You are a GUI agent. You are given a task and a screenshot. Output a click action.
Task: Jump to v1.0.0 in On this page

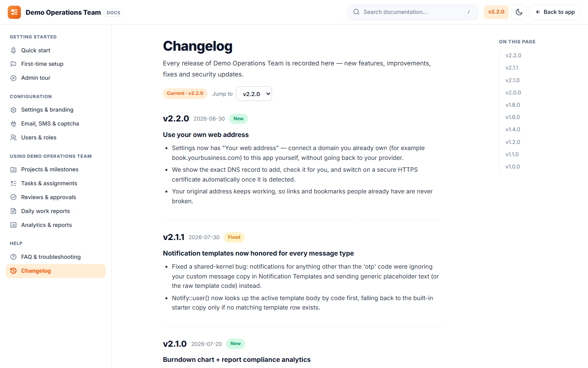coord(512,167)
